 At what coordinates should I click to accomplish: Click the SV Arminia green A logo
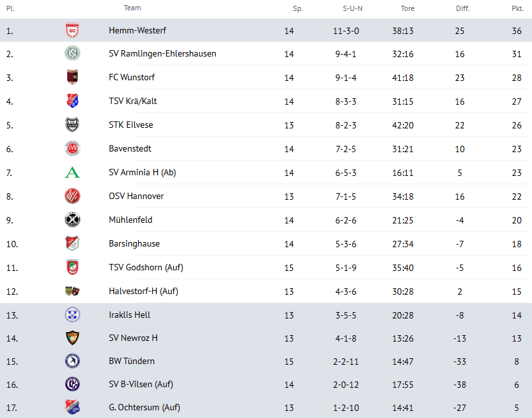(73, 172)
